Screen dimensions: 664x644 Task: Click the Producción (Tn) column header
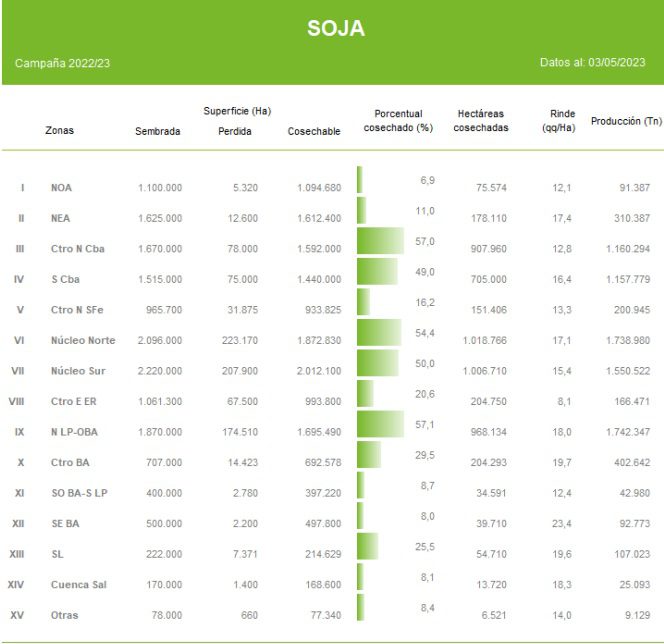pos(626,121)
